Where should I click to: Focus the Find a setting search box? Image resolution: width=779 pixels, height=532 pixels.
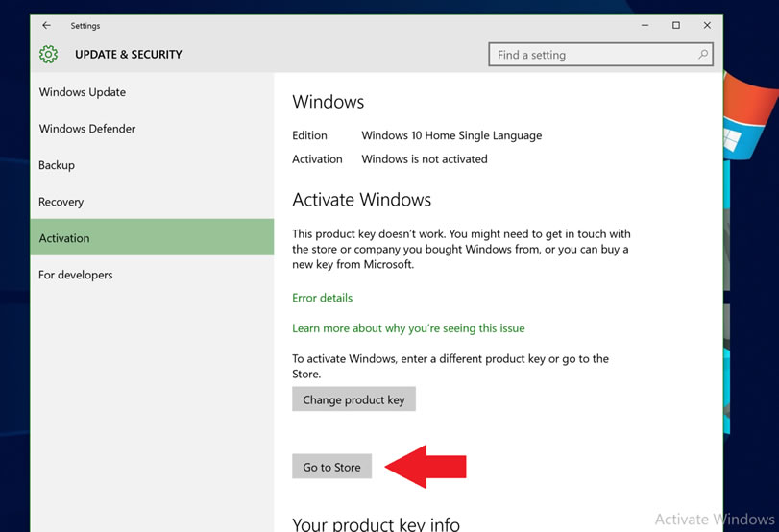click(600, 54)
